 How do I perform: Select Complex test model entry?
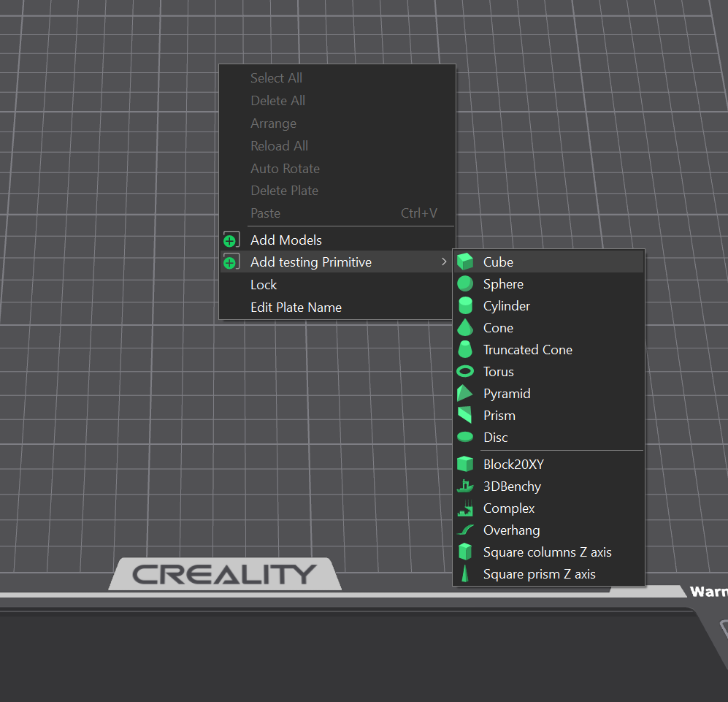[x=509, y=508]
